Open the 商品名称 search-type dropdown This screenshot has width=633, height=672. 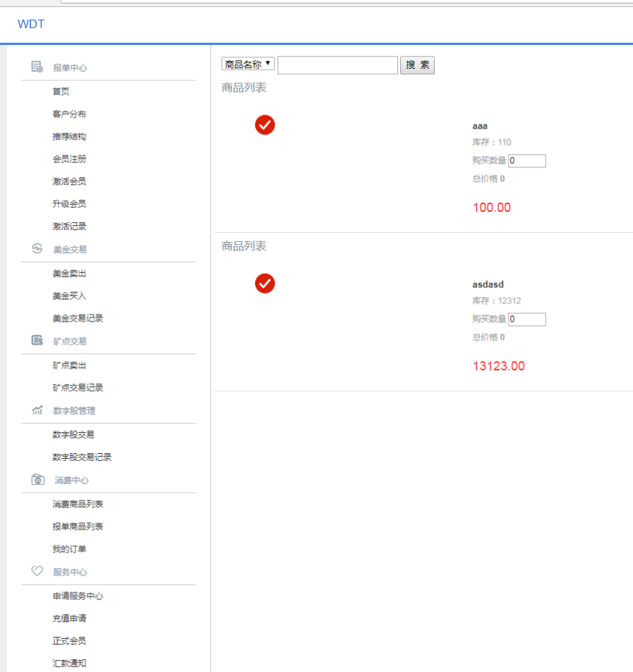(248, 64)
